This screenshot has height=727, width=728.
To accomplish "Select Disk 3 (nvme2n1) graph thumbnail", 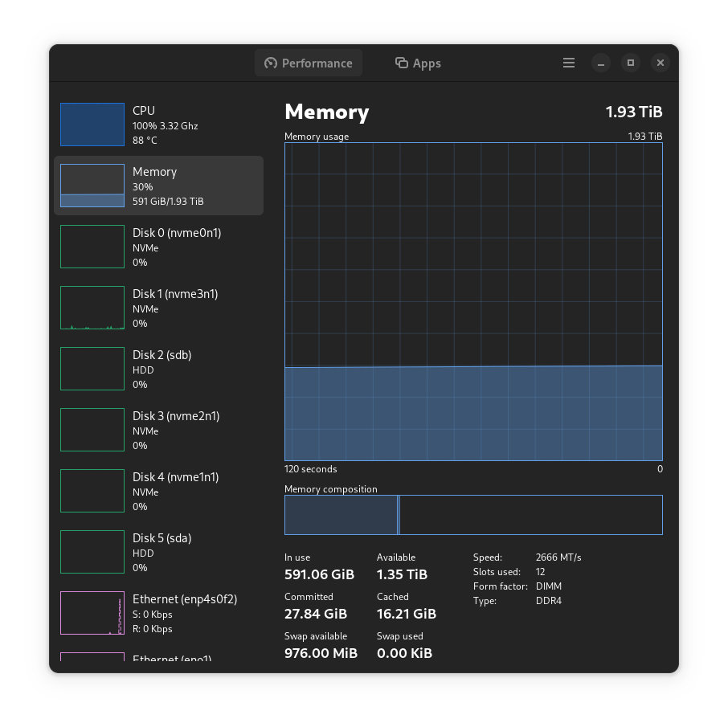I will [x=92, y=430].
